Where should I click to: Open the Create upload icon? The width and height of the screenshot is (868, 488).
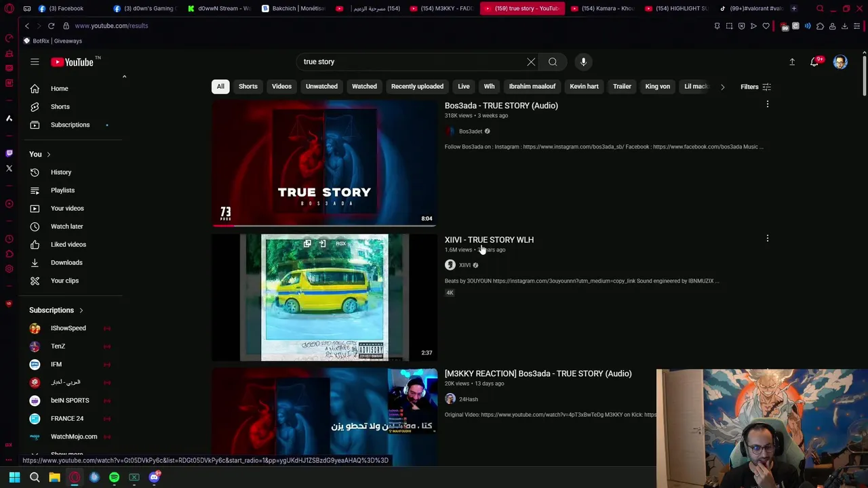coord(792,62)
